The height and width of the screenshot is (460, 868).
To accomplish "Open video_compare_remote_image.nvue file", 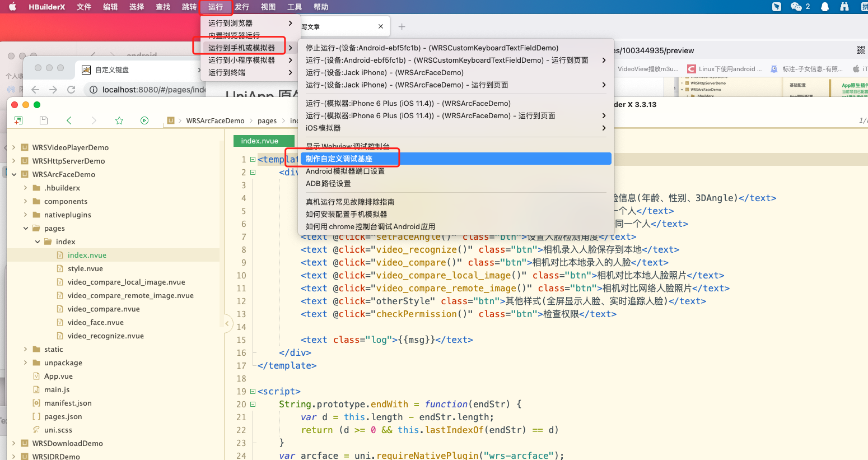I will (130, 295).
